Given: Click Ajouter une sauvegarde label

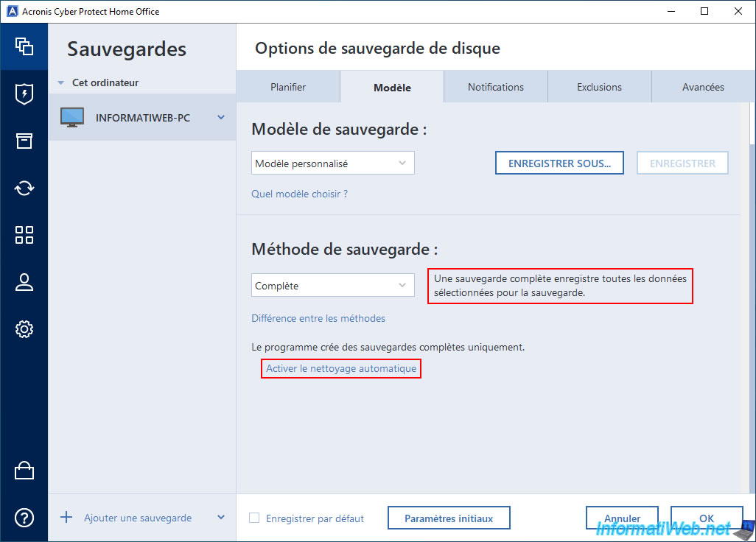Looking at the screenshot, I should point(138,518).
